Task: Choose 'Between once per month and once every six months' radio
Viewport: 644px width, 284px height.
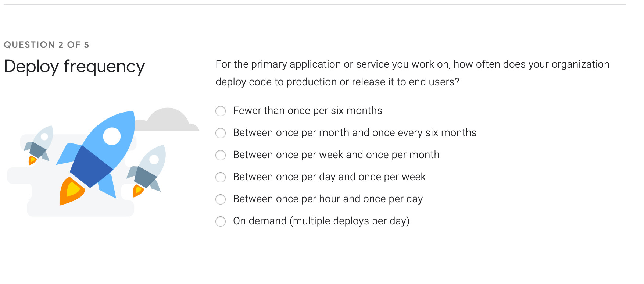Action: coord(221,133)
